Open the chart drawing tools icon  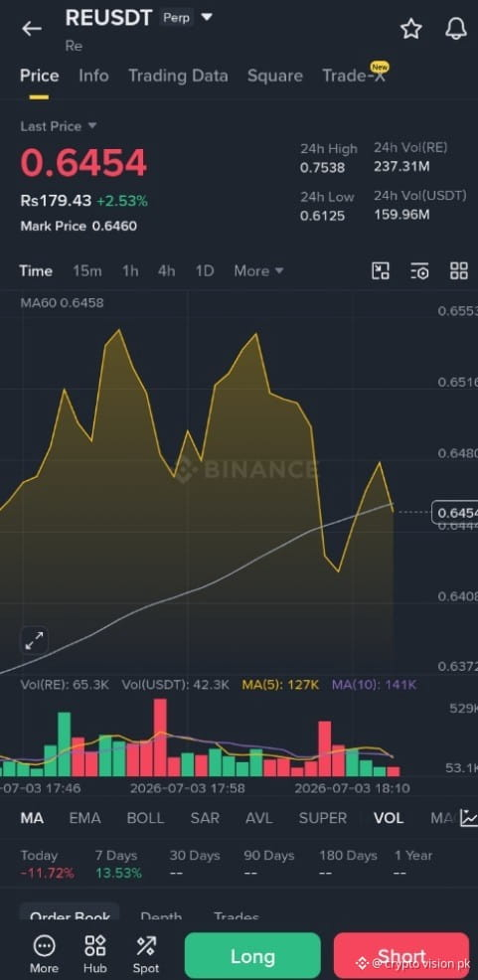pos(381,270)
